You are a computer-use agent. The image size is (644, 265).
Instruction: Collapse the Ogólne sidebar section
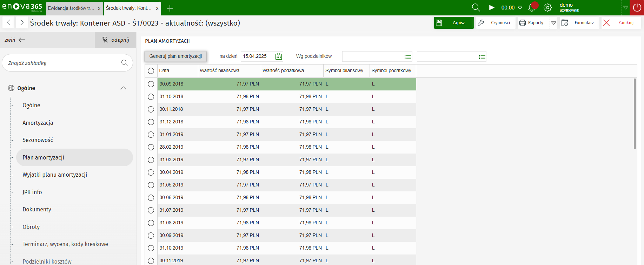pos(123,88)
